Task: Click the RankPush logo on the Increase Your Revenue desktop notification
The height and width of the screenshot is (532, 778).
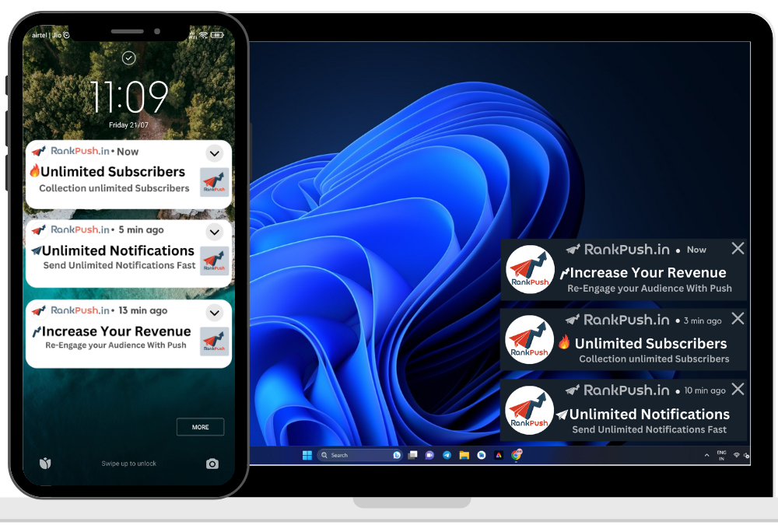Action: tap(530, 269)
